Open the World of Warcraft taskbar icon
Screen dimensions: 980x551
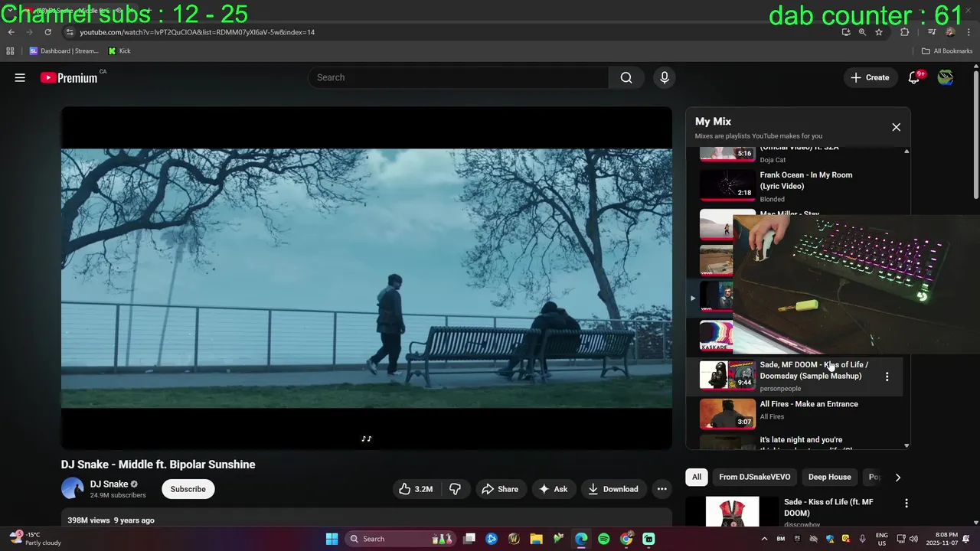click(514, 539)
